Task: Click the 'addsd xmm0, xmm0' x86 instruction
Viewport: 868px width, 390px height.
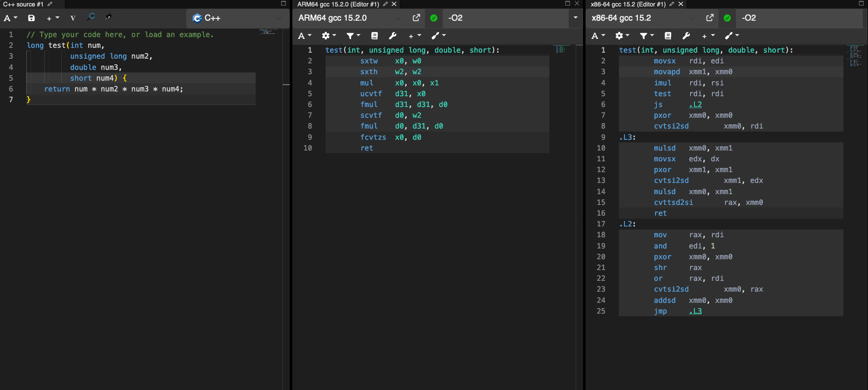Action: (x=693, y=300)
